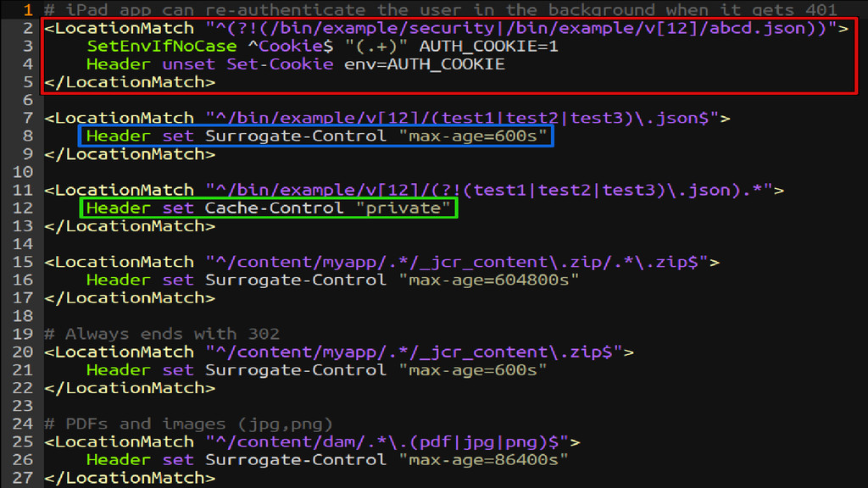This screenshot has height=488, width=868.
Task: Click the closing </LocationMatch> tag on line 9
Action: pos(130,154)
